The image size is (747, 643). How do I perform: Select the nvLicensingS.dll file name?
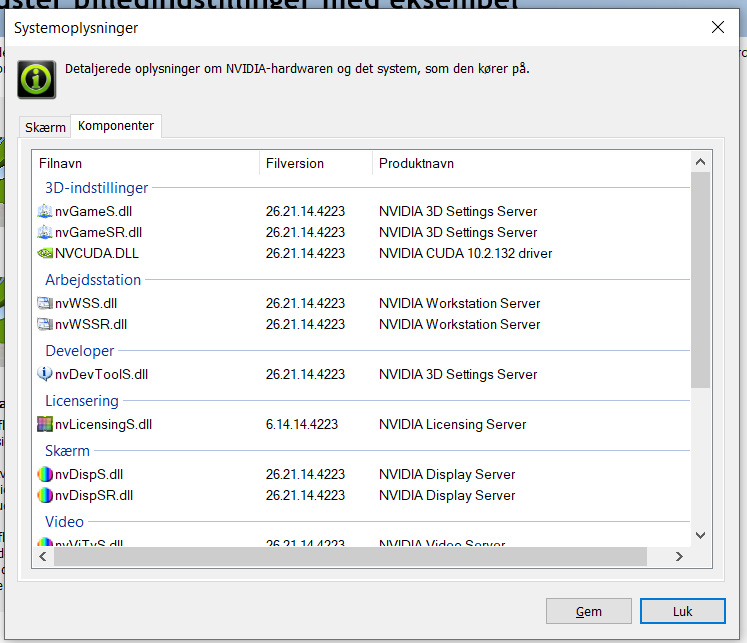pyautogui.click(x=103, y=424)
